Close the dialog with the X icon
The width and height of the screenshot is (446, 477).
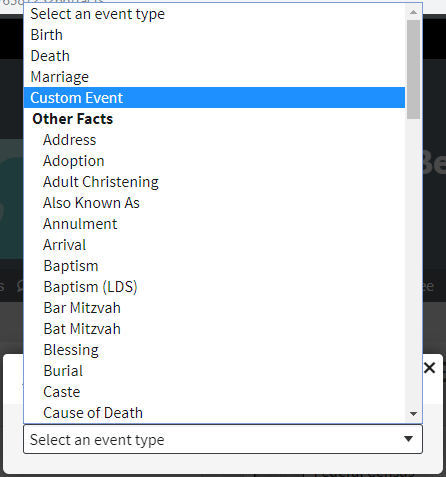click(x=430, y=368)
